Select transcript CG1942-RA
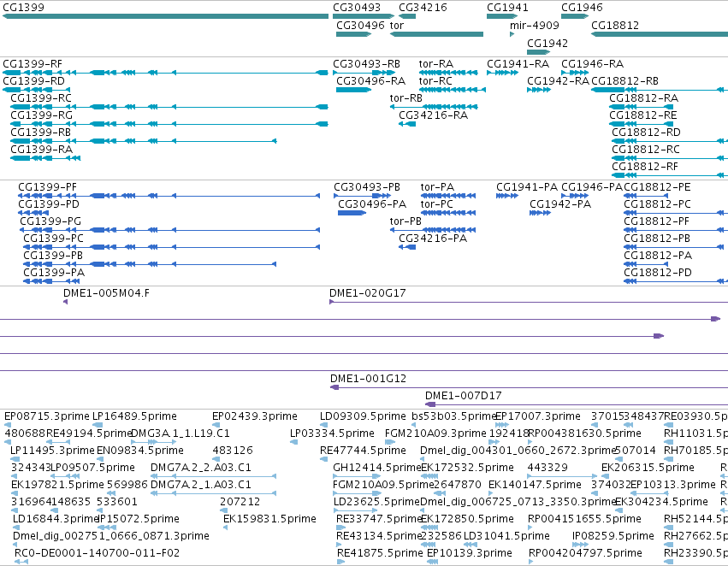This screenshot has height=566, width=728. [x=539, y=90]
